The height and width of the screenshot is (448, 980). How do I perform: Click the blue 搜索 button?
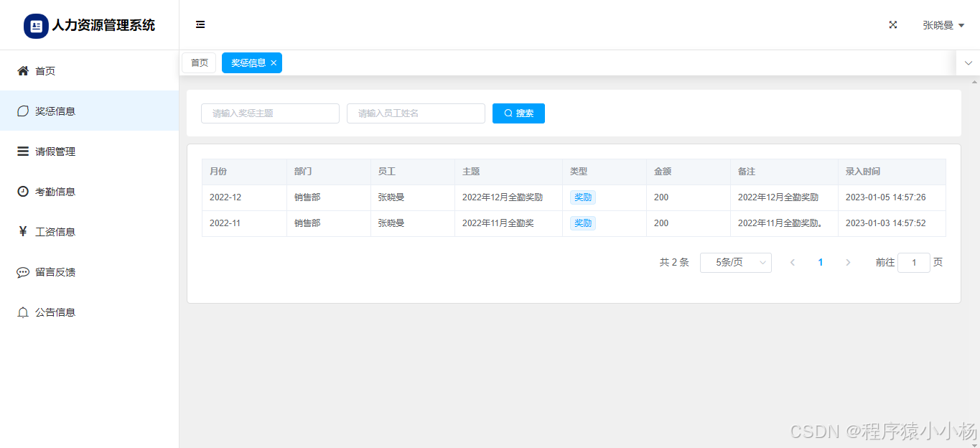[x=518, y=113]
